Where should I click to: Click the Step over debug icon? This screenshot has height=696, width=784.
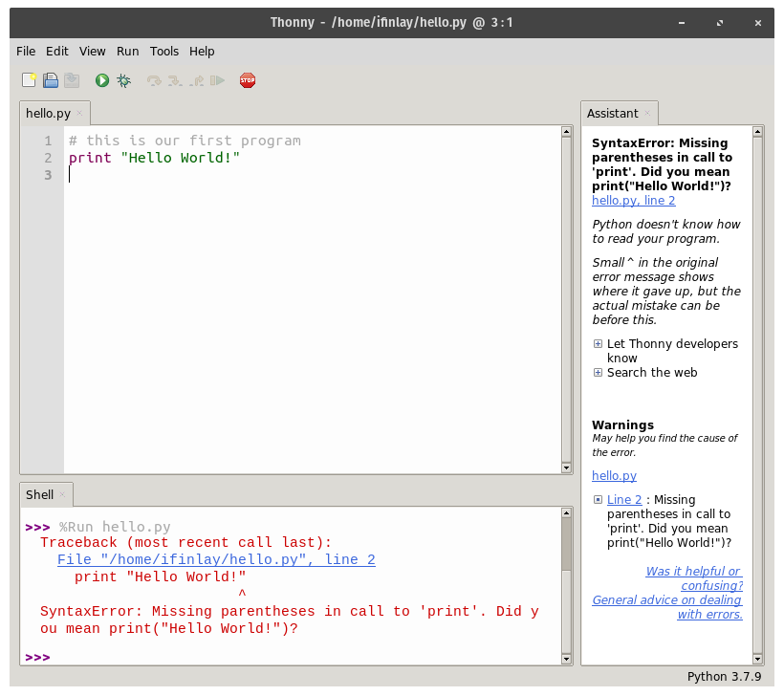pyautogui.click(x=154, y=80)
